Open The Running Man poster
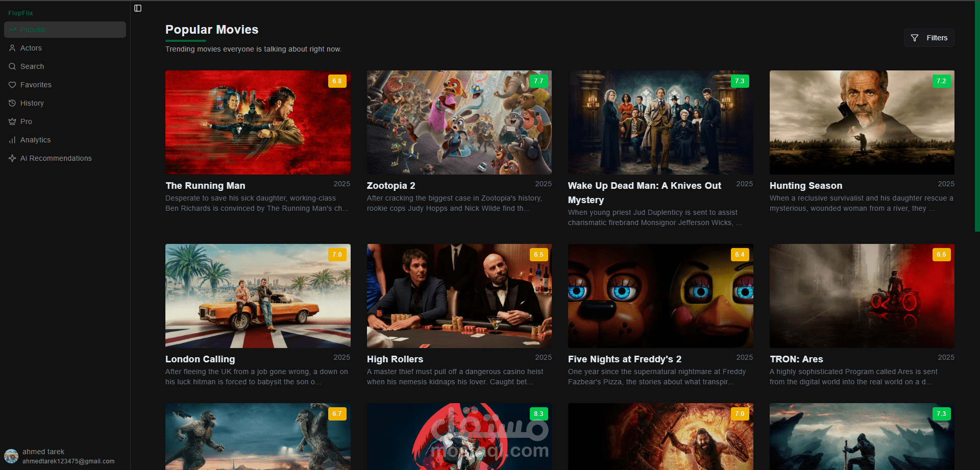 tap(258, 122)
